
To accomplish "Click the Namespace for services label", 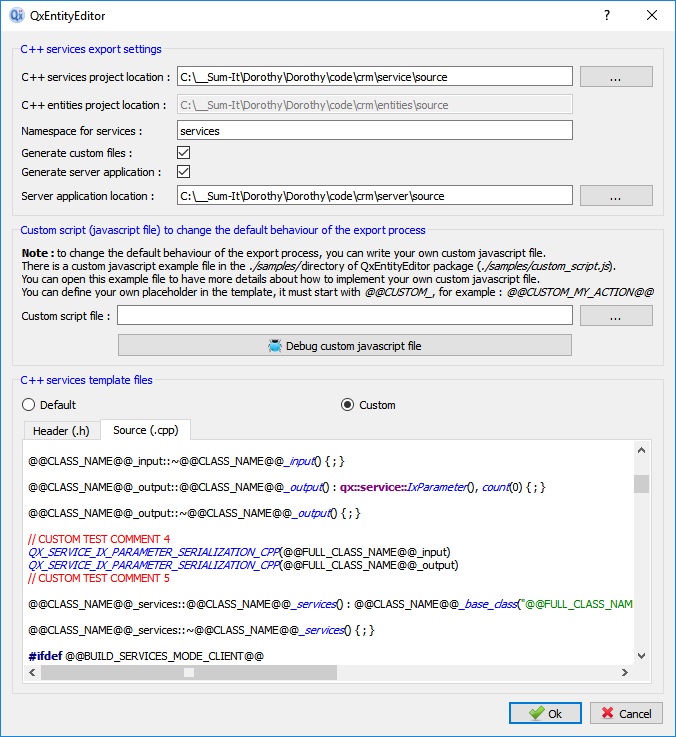I will [82, 131].
